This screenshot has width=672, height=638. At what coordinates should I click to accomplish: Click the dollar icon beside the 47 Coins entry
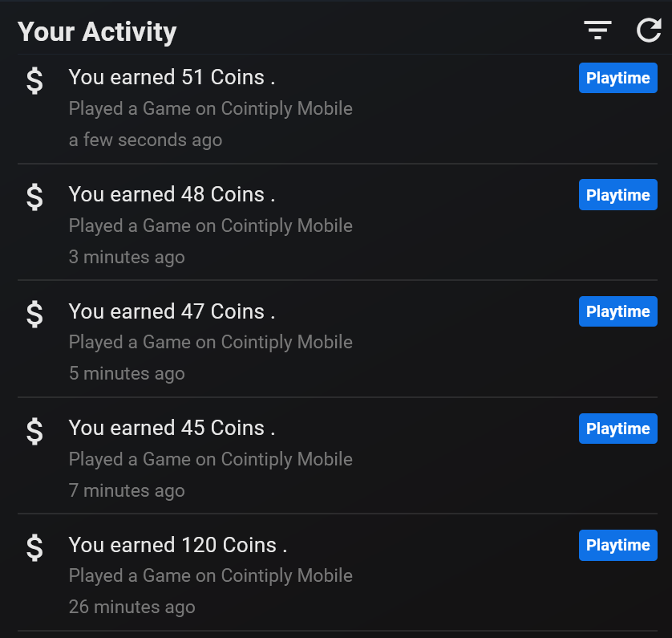34,313
